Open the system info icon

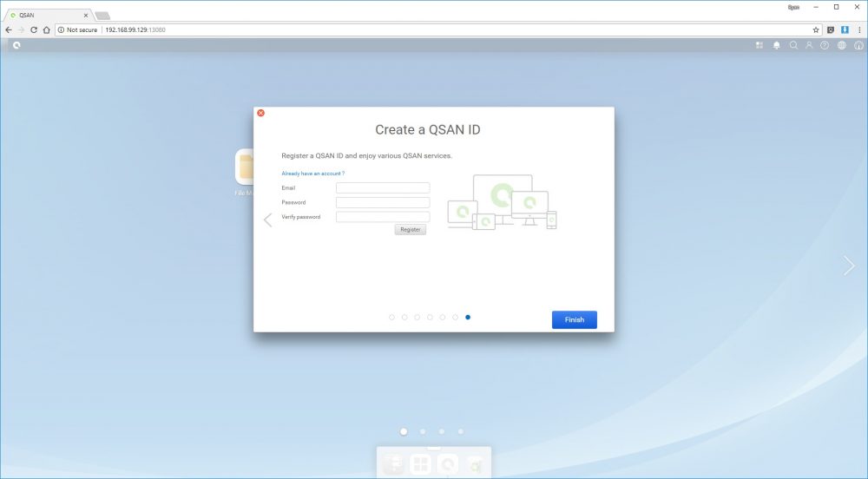coord(858,45)
